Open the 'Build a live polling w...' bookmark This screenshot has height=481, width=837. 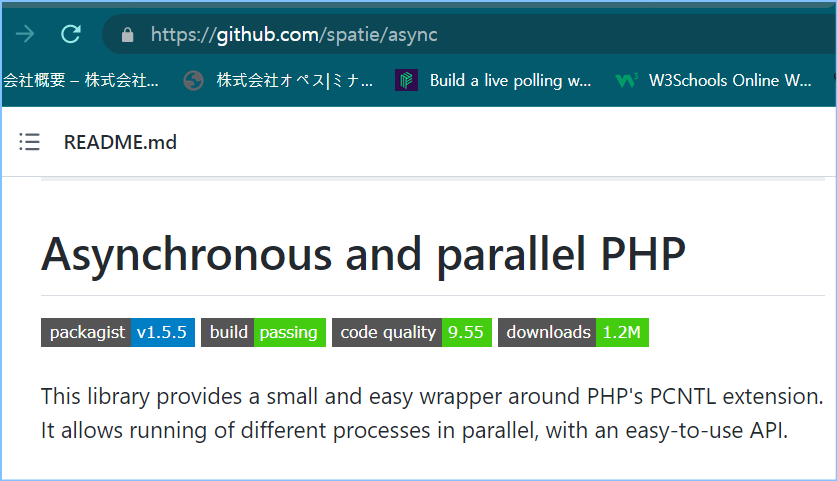pos(510,81)
